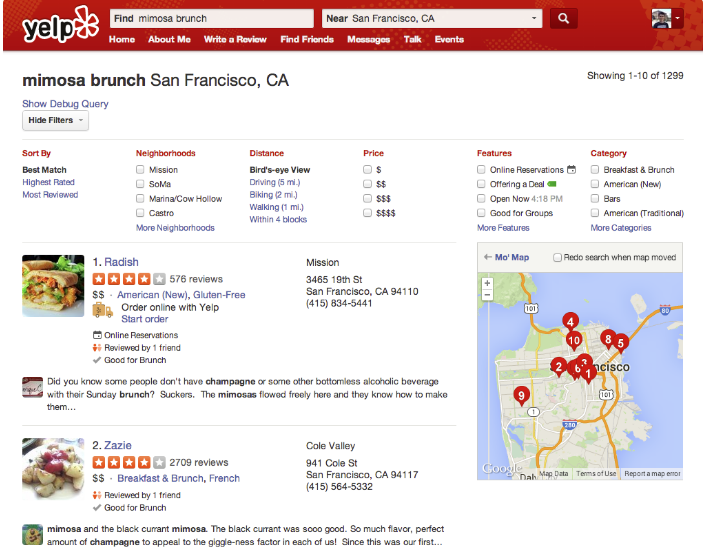The width and height of the screenshot is (722, 547).
Task: Open the Zazie photo thumbnail
Action: [x=53, y=469]
